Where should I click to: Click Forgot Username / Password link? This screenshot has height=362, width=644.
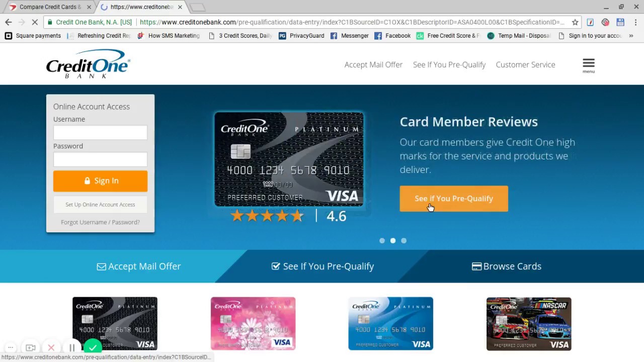click(x=100, y=222)
